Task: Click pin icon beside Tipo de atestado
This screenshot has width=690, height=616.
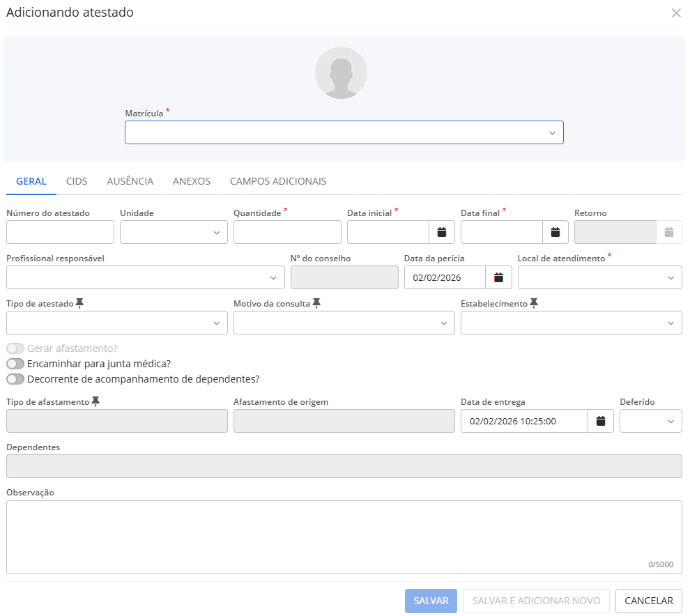Action: [x=79, y=303]
